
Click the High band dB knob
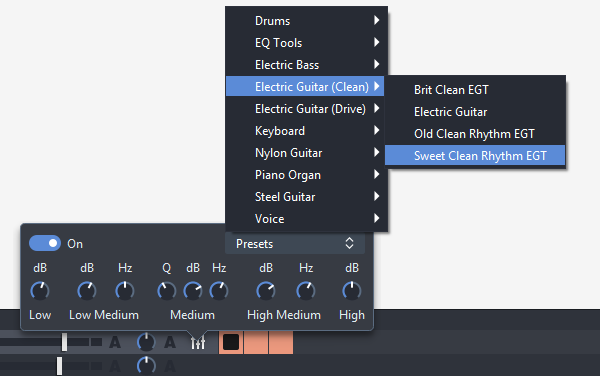pos(351,291)
